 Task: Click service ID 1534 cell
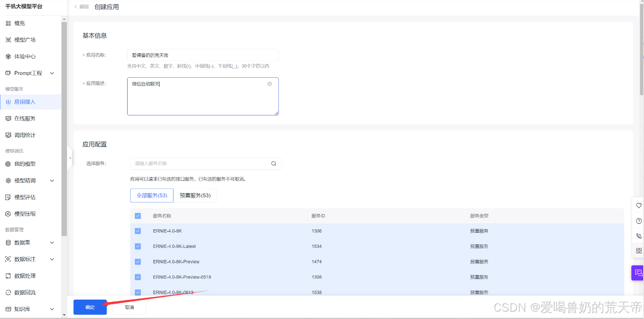pos(317,246)
